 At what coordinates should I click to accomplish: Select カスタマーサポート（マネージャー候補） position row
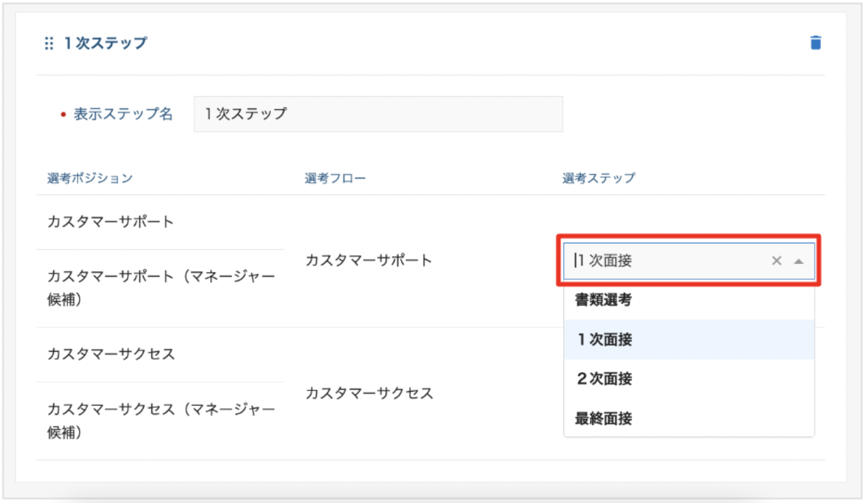tap(160, 288)
